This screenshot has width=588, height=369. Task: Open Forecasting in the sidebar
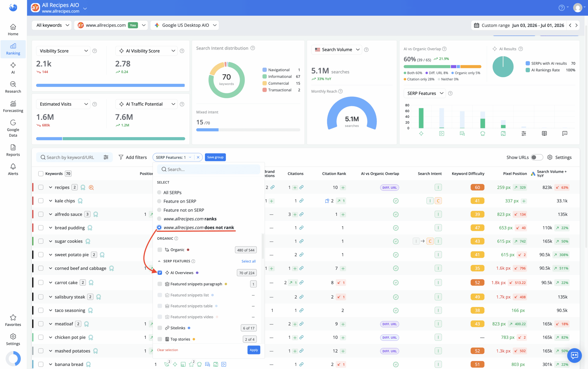[x=13, y=107]
